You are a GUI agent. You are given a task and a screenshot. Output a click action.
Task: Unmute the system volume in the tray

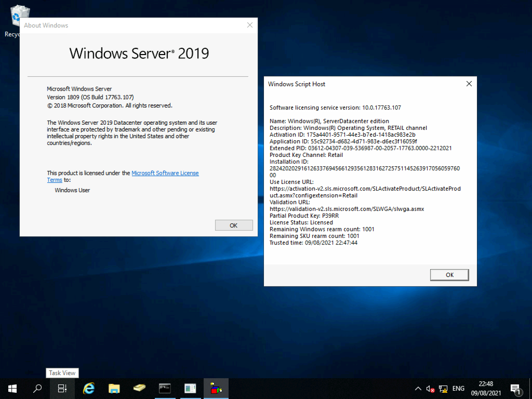coord(429,389)
